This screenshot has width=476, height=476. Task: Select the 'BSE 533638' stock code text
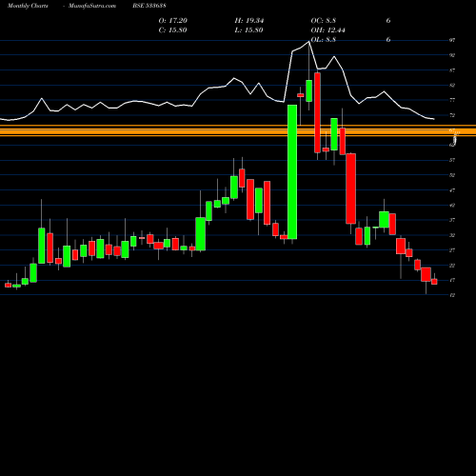(149, 6)
